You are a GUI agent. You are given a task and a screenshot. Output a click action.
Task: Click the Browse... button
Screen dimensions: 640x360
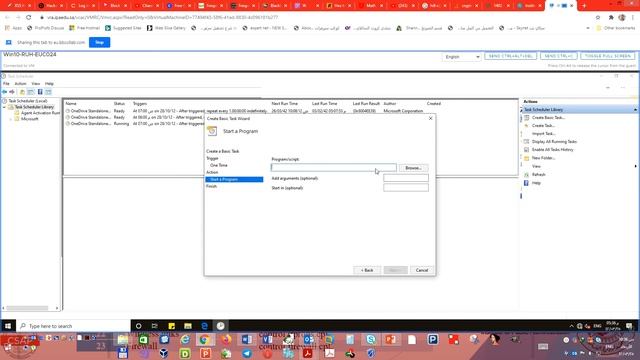pos(413,168)
